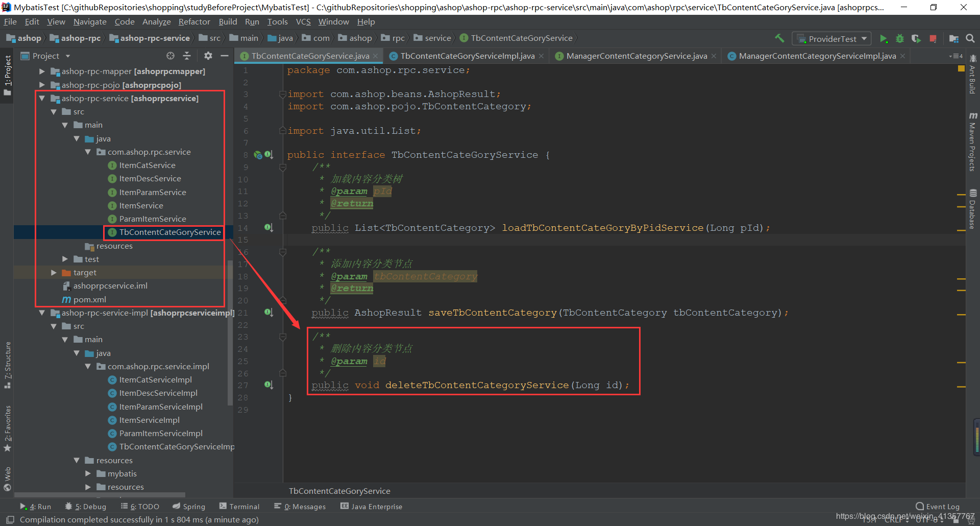This screenshot has height=526, width=980.
Task: Click the Project panel horizontal scrollbar
Action: 100,495
